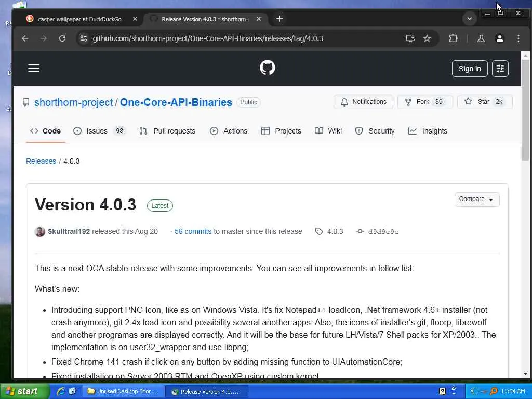This screenshot has width=532, height=399.
Task: Open the Chrome Labs flask icon
Action: click(x=481, y=38)
